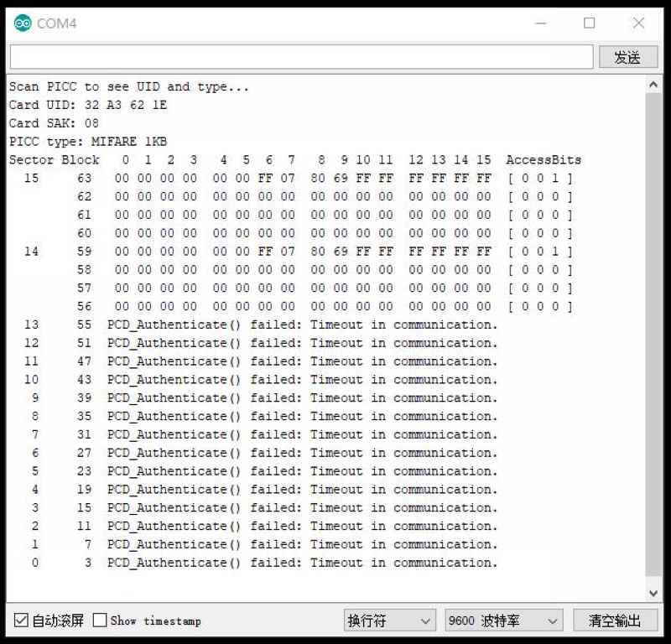This screenshot has height=644, width=671.
Task: Click block number 59 in sector 14
Action: tap(85, 252)
